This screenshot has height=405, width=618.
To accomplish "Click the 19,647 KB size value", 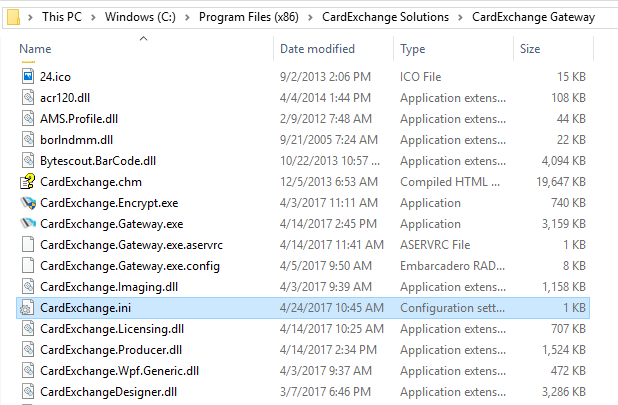I will pos(560,182).
